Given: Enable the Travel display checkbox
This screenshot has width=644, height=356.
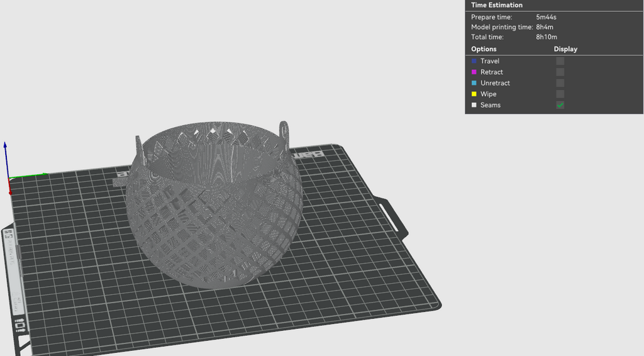Looking at the screenshot, I should click(560, 61).
